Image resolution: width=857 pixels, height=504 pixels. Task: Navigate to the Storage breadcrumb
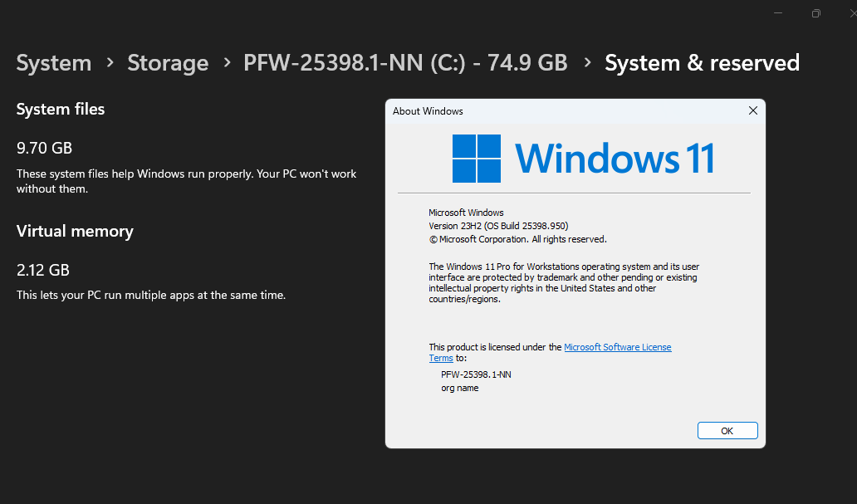click(x=168, y=63)
